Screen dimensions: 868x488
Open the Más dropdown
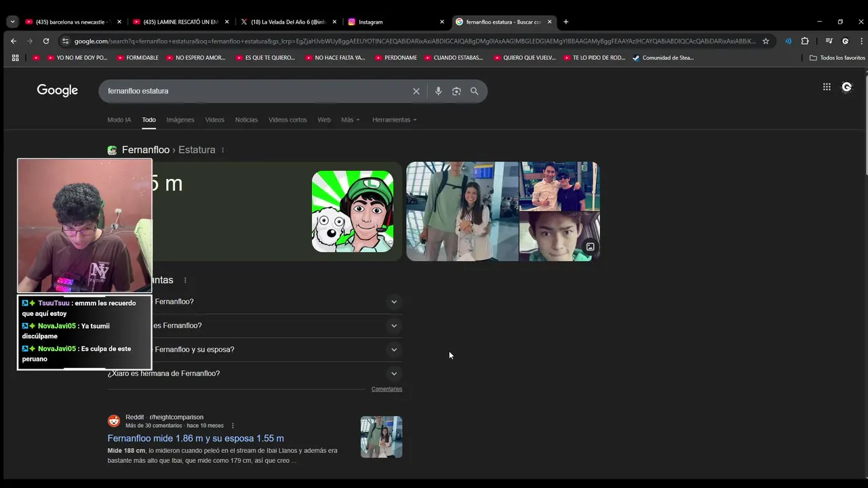click(x=351, y=120)
